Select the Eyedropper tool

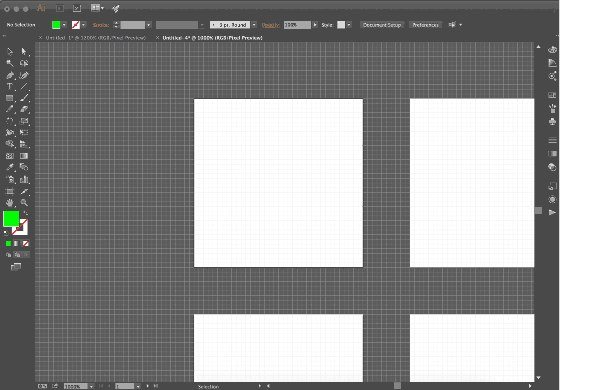(x=10, y=167)
